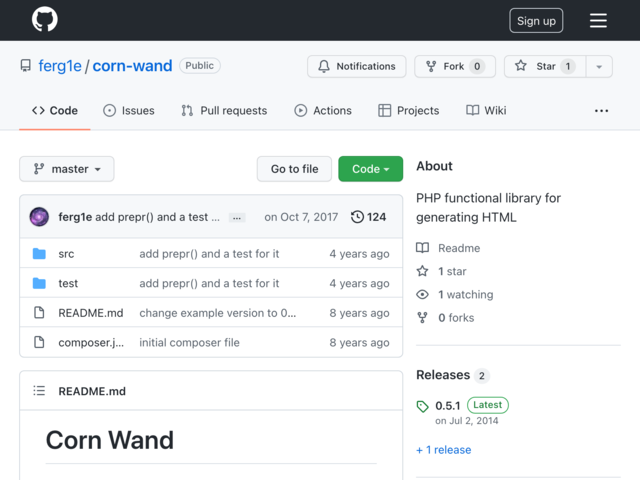This screenshot has height=480, width=640.
Task: Click the green tag icon for release 0.5.1
Action: coord(422,406)
